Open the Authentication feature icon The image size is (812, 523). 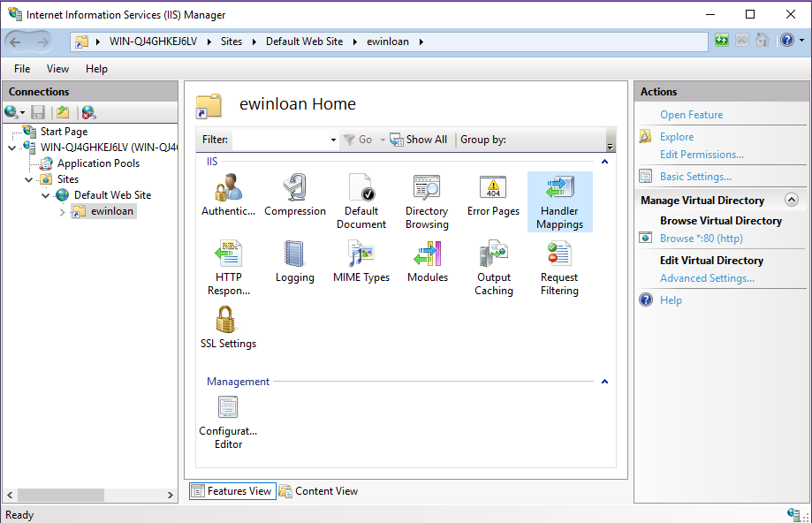[228, 195]
